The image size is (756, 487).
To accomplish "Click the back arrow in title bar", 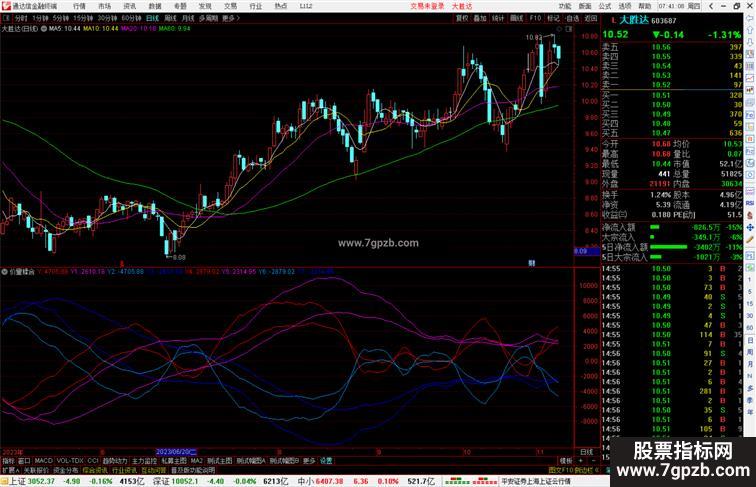I will tap(711, 6).
